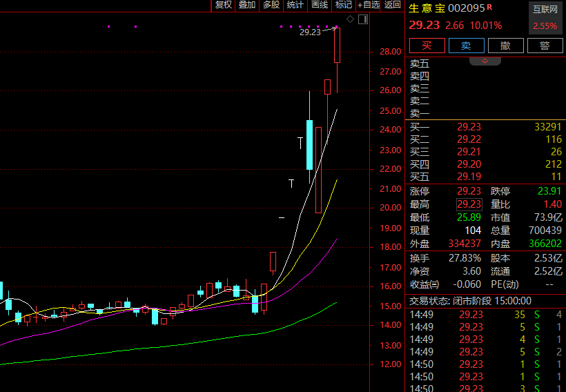Click the boxed 最高 price 29.23
This screenshot has width=566, height=392.
469,204
